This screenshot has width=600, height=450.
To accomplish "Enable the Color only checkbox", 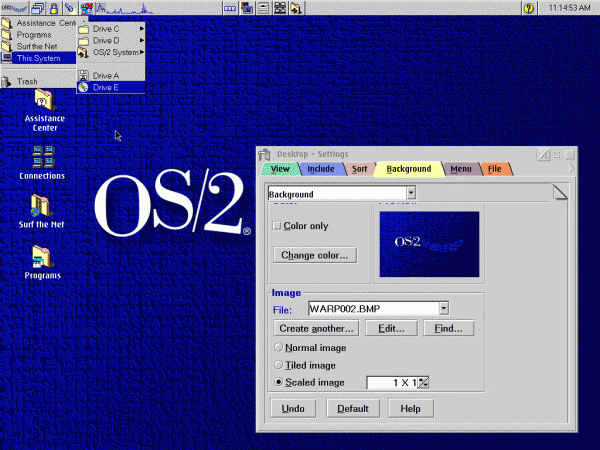I will 278,226.
